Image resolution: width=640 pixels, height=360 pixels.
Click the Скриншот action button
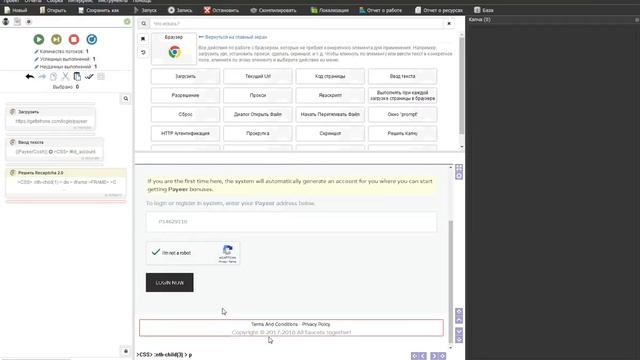pos(330,133)
